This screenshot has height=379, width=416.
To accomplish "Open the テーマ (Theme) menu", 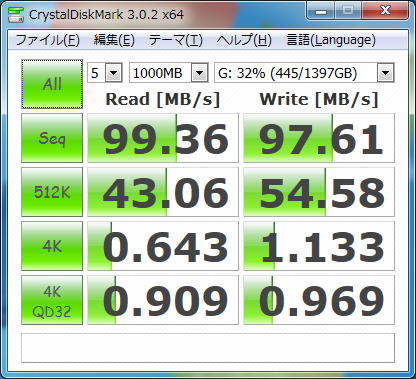I will click(176, 40).
